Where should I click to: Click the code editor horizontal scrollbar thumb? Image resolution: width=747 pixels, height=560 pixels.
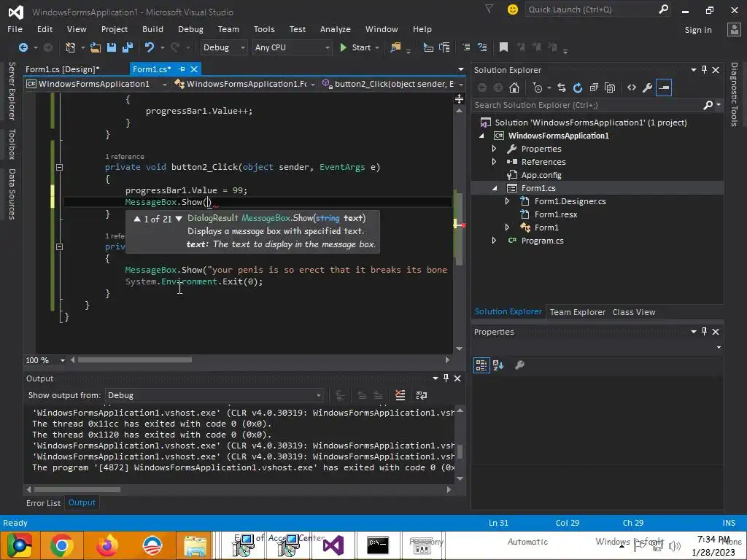tap(135, 360)
